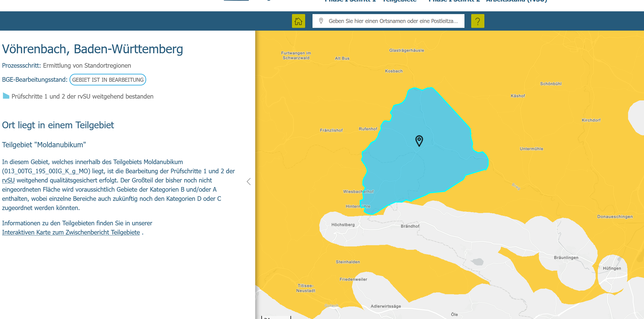Click the Untermühle map label
644x319 pixels.
(x=532, y=149)
